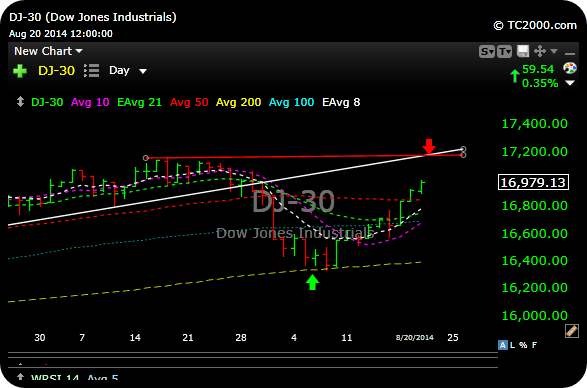This screenshot has height=388, width=587.
Task: Toggle the A arithmetic scale button
Action: pos(502,345)
